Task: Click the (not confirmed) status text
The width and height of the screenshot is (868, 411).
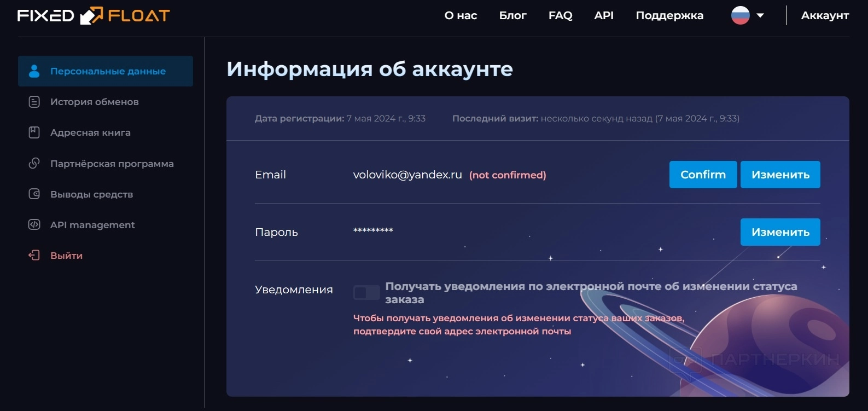Action: click(x=508, y=175)
